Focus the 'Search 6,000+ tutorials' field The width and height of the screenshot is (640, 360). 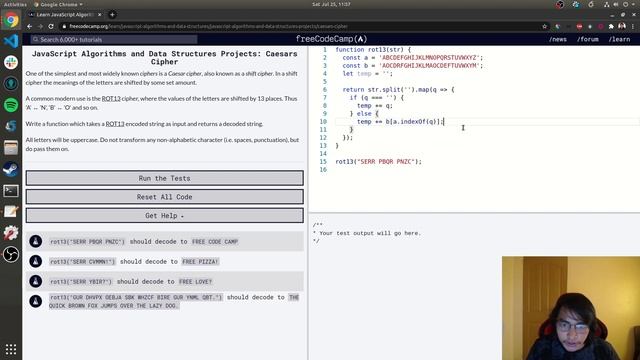click(114, 39)
